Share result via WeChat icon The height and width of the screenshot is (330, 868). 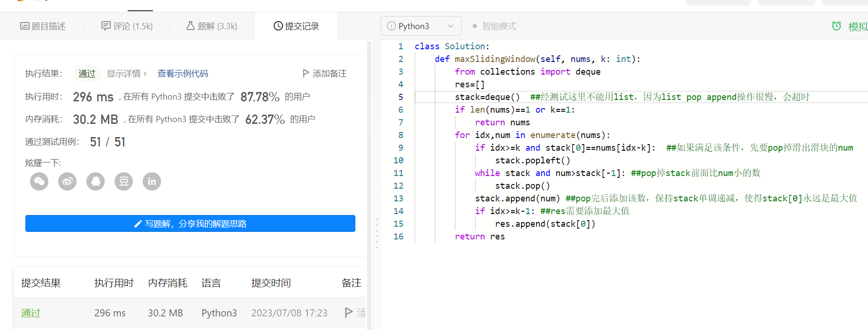[39, 182]
